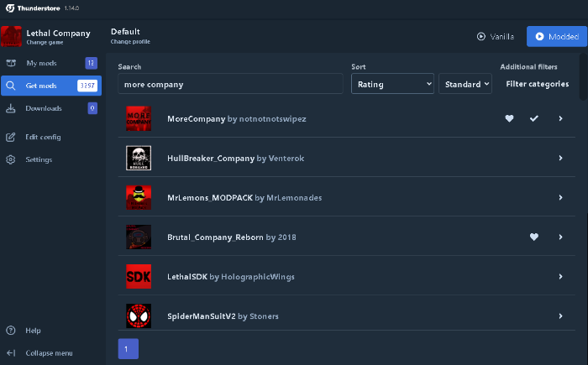Select Brutal_Company_Reborn by 2018 title
The width and height of the screenshot is (588, 365).
[x=232, y=237]
